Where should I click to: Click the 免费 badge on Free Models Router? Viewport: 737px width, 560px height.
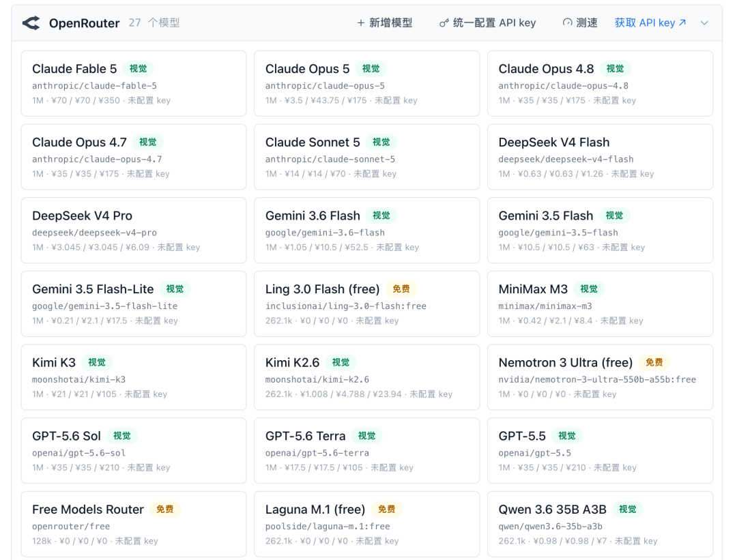[x=165, y=510]
